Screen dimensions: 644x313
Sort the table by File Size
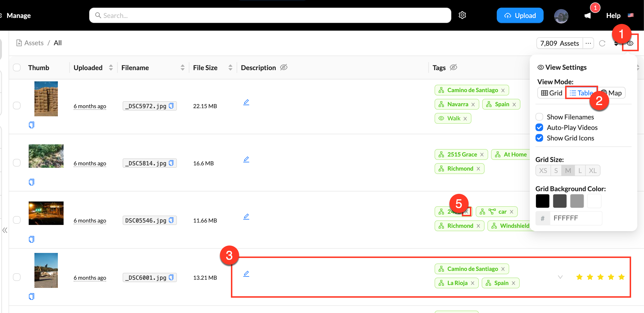point(230,67)
